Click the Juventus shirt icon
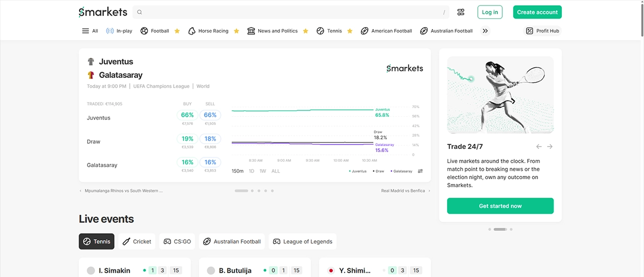 (91, 62)
